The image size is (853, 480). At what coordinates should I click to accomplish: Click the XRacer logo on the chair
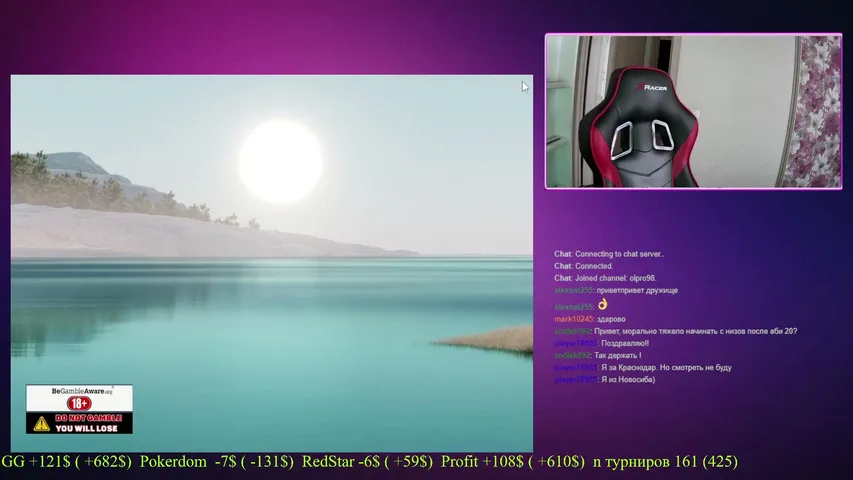pyautogui.click(x=652, y=87)
